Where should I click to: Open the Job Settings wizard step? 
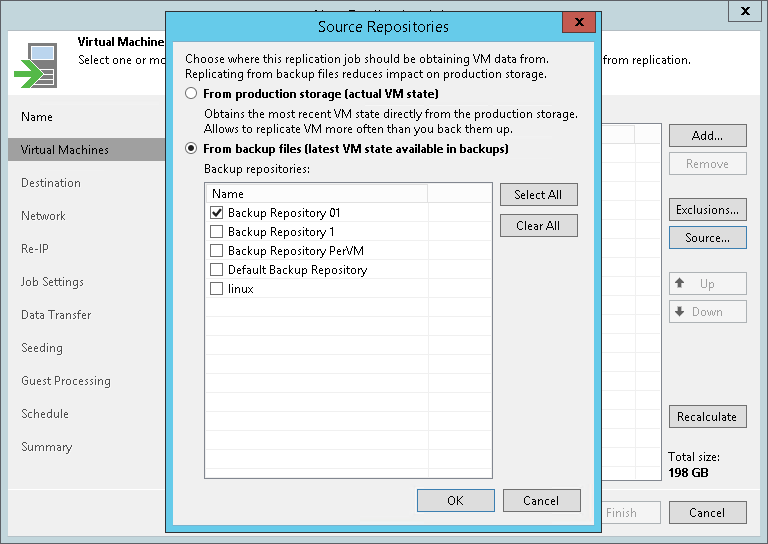click(52, 282)
